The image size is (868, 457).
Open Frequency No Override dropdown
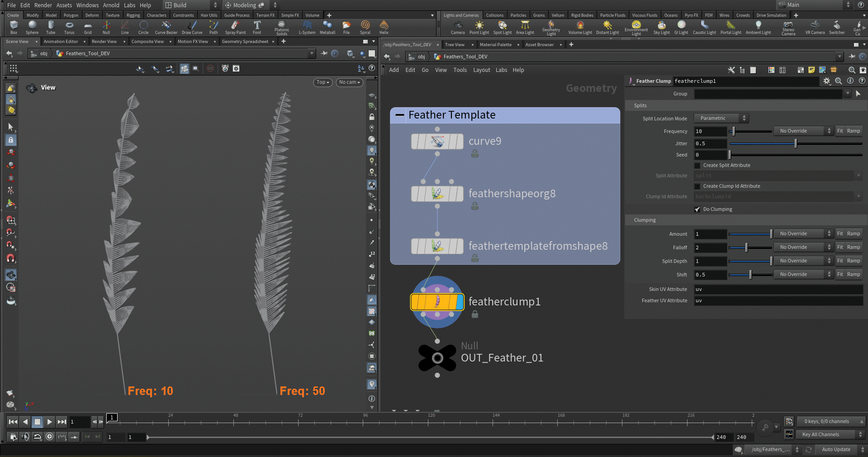pyautogui.click(x=803, y=131)
